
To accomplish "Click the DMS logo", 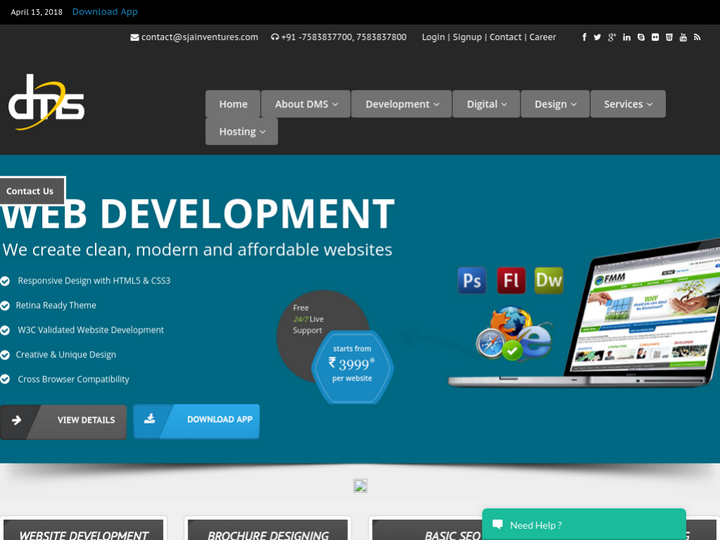I will click(46, 102).
